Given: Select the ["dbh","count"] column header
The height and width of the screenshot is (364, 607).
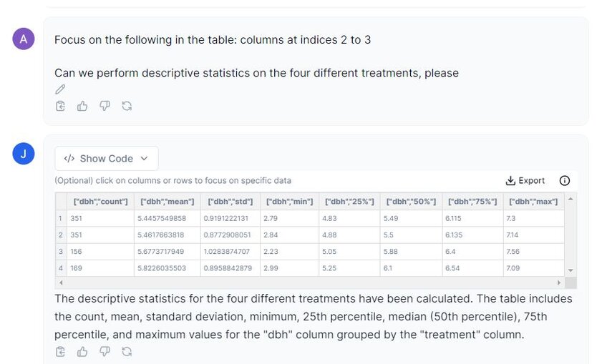Looking at the screenshot, I should pos(101,202).
